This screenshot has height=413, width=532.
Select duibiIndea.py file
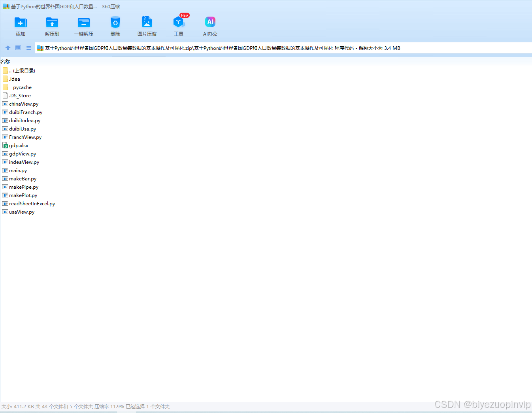[x=21, y=120]
